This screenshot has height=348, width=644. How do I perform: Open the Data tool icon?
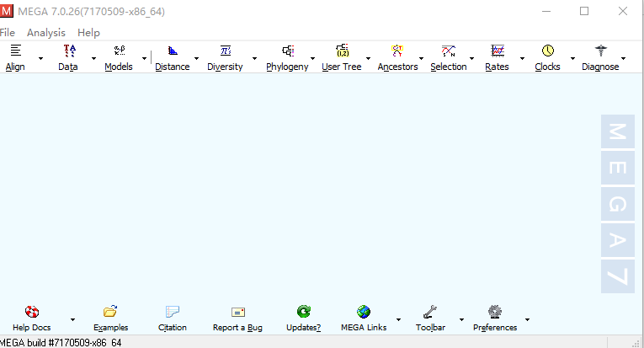tap(70, 51)
